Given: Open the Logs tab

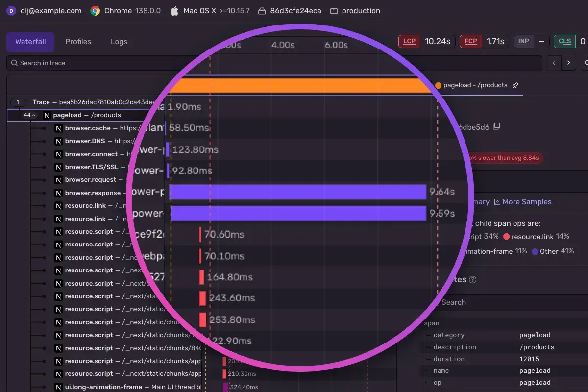Looking at the screenshot, I should [119, 42].
